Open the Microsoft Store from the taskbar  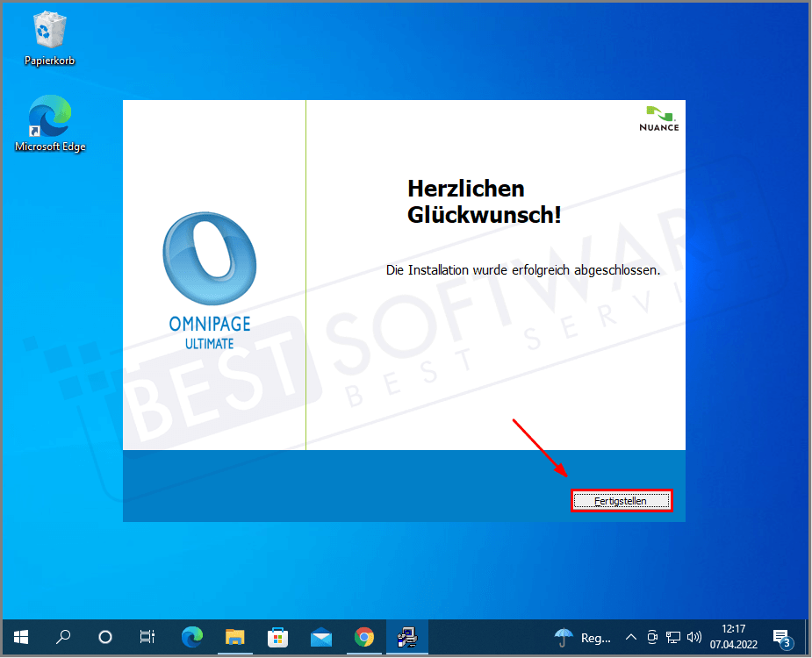(278, 637)
